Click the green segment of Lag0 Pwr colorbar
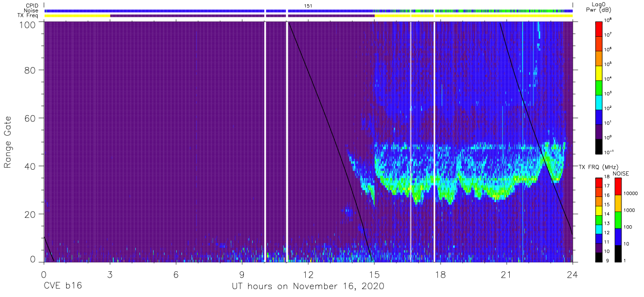The image size is (644, 297). 599,87
